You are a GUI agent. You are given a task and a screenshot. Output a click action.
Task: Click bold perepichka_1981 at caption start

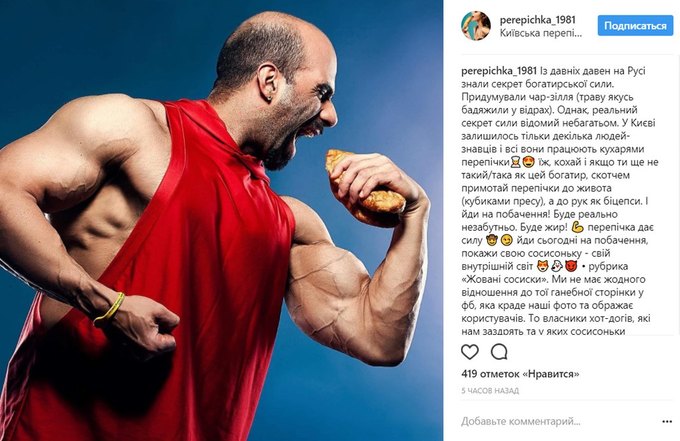point(499,71)
